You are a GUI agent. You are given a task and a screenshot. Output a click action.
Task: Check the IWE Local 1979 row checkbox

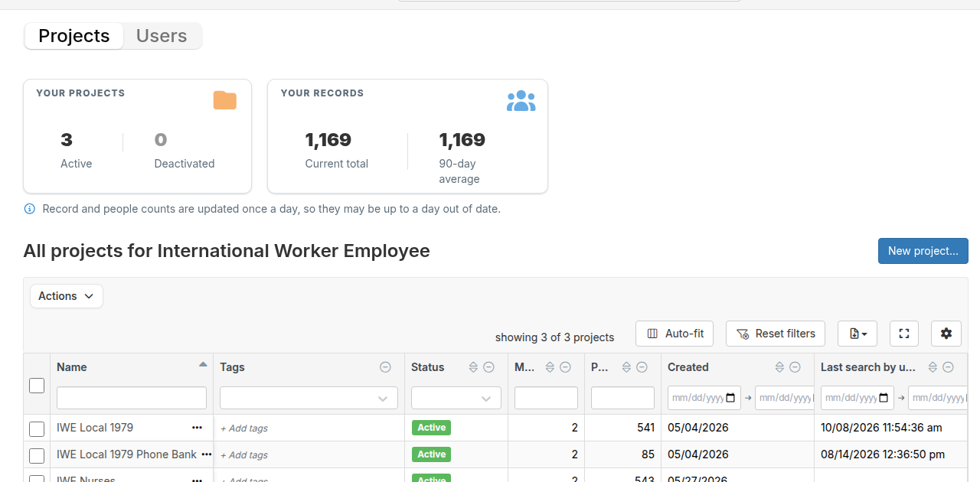pyautogui.click(x=37, y=428)
